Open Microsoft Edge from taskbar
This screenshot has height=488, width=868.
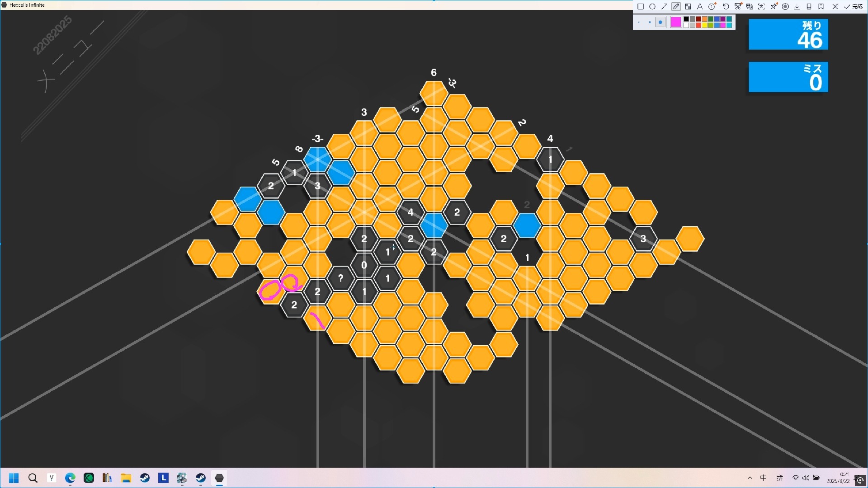[x=70, y=478]
